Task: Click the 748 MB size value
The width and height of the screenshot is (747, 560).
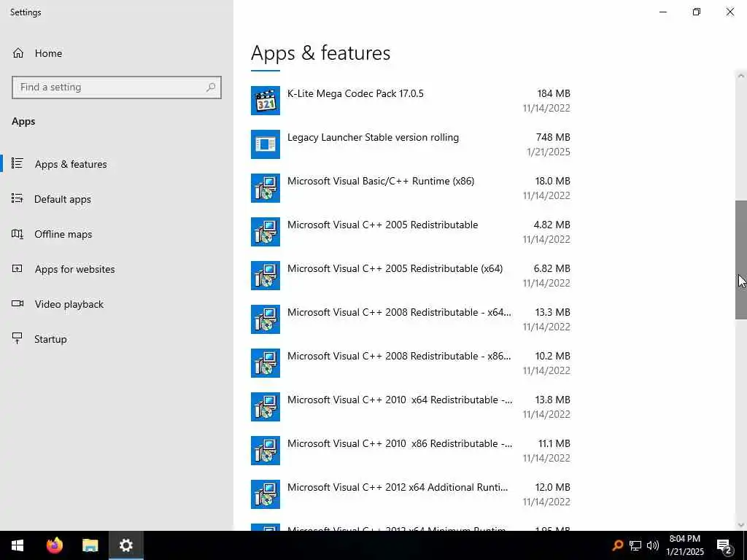Action: pos(553,137)
